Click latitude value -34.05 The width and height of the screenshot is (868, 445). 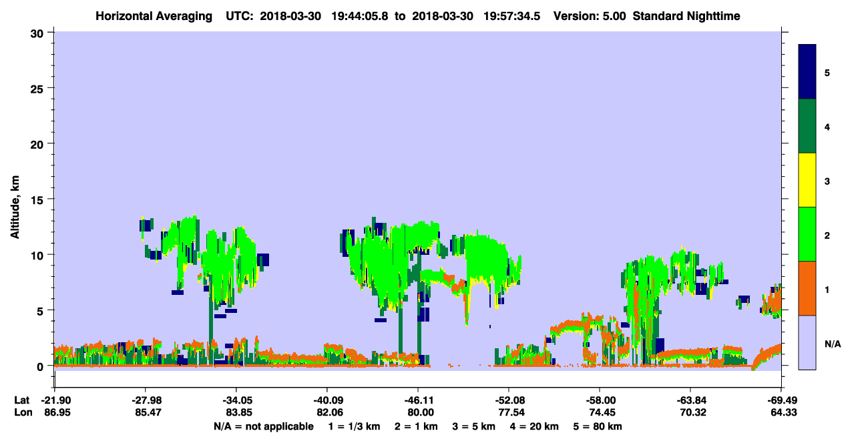click(x=236, y=400)
